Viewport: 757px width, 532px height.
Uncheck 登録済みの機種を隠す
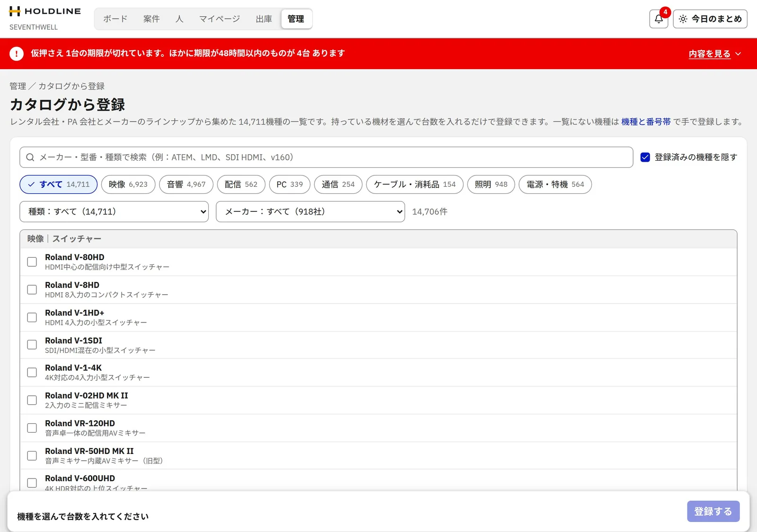tap(645, 157)
